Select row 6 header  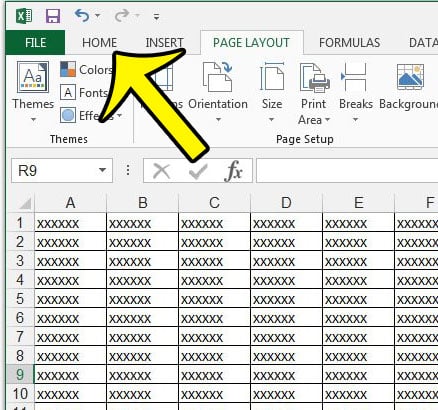click(20, 318)
